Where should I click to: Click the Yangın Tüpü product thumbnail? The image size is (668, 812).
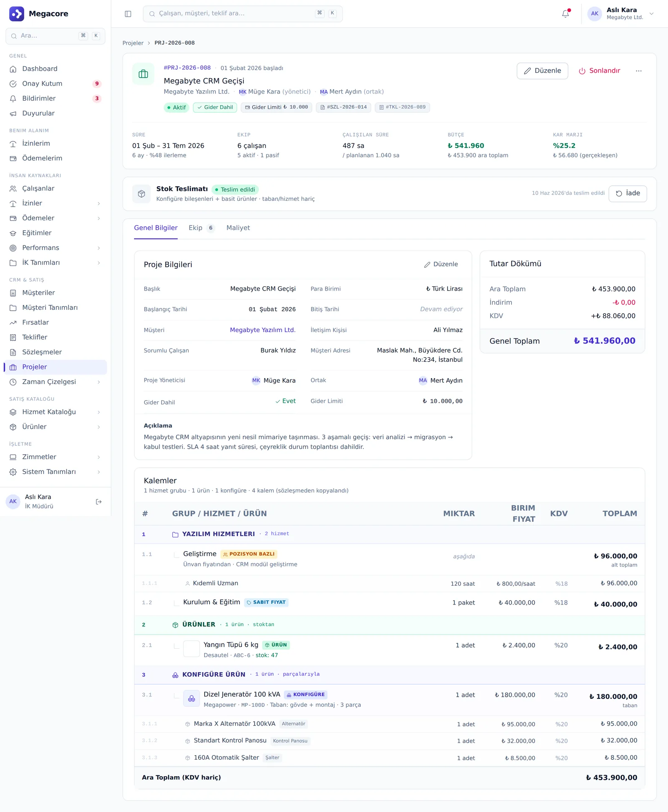[192, 649]
